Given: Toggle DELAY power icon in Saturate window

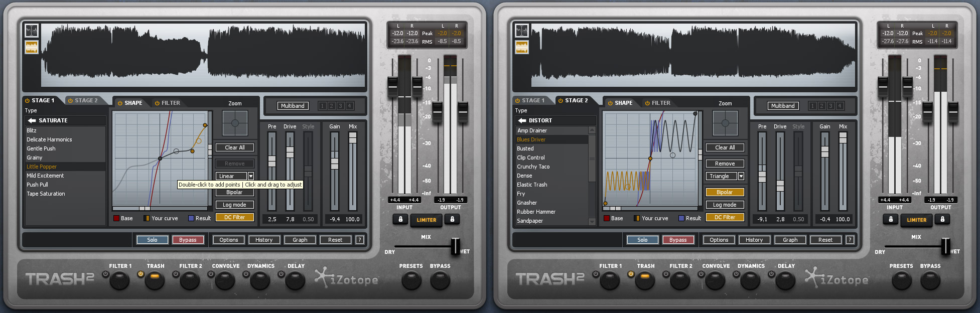Looking at the screenshot, I should (x=281, y=274).
